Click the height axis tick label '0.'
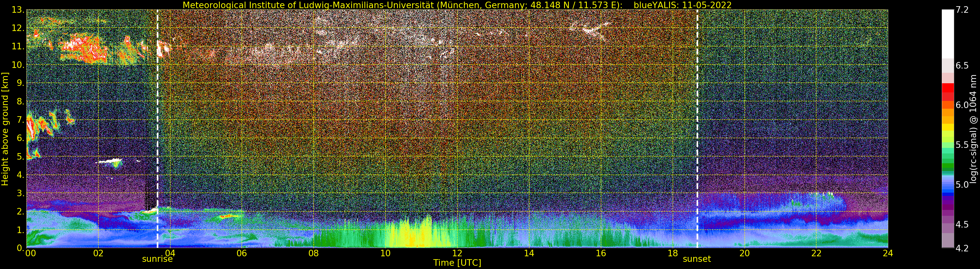Screen dimensions: 980x269 pyautogui.click(x=21, y=248)
